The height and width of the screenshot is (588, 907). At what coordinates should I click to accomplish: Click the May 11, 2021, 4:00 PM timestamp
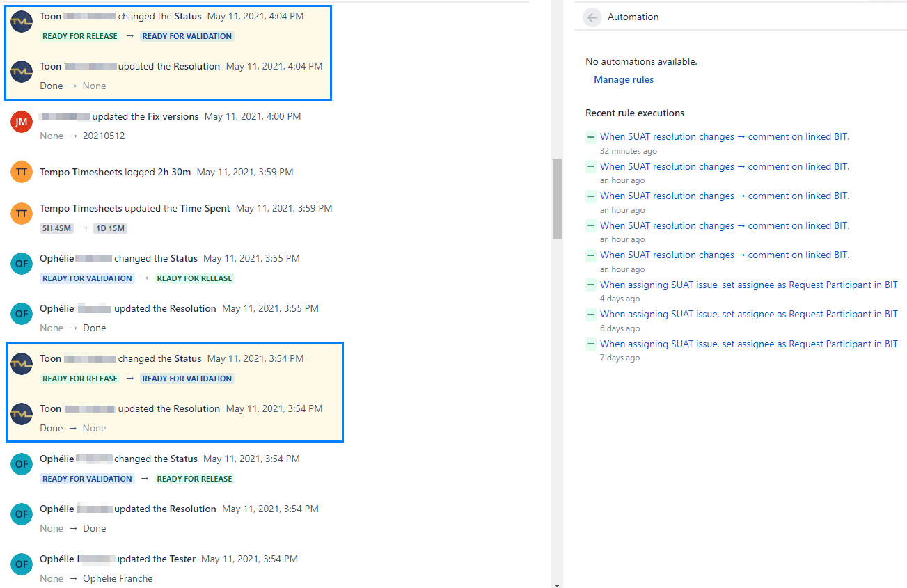(x=253, y=116)
